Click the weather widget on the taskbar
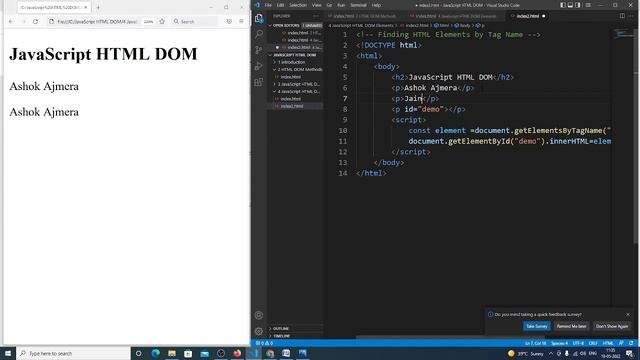 (526, 353)
